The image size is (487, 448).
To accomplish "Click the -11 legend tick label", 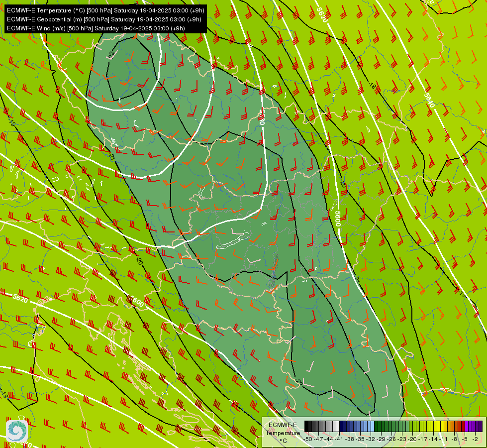I will (444, 439).
